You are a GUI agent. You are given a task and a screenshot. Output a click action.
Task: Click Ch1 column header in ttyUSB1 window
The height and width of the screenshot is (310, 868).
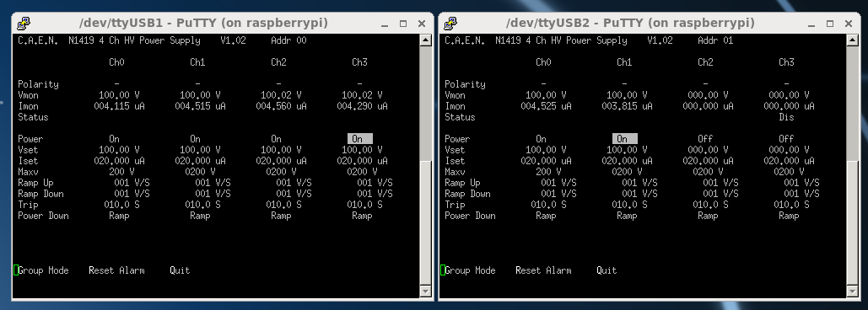[x=197, y=62]
